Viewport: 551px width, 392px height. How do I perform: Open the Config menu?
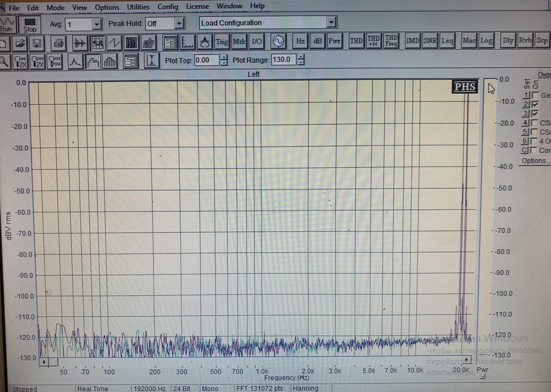(x=168, y=7)
